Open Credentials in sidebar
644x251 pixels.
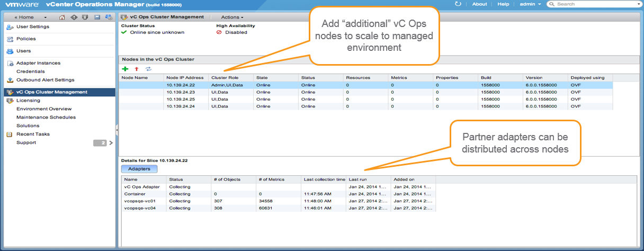coord(31,71)
